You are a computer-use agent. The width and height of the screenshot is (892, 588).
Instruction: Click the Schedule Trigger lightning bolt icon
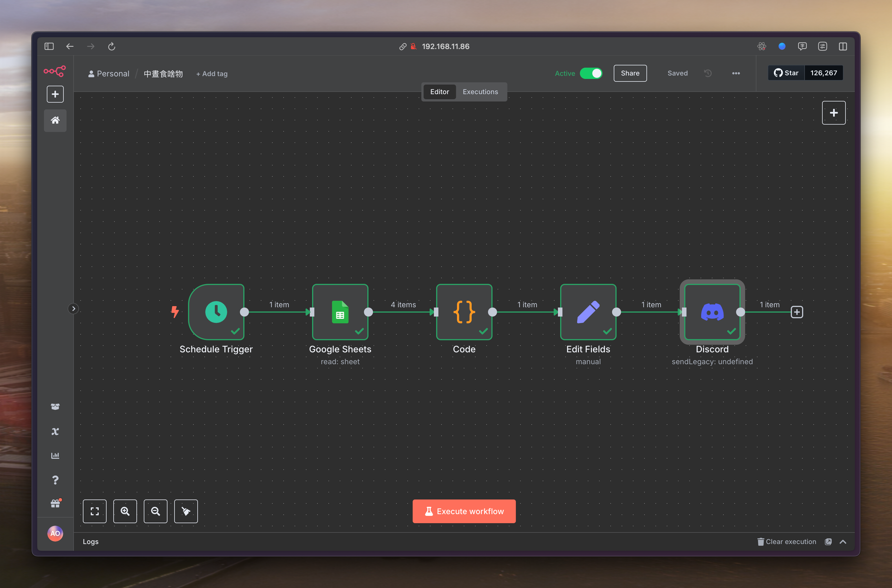(175, 312)
